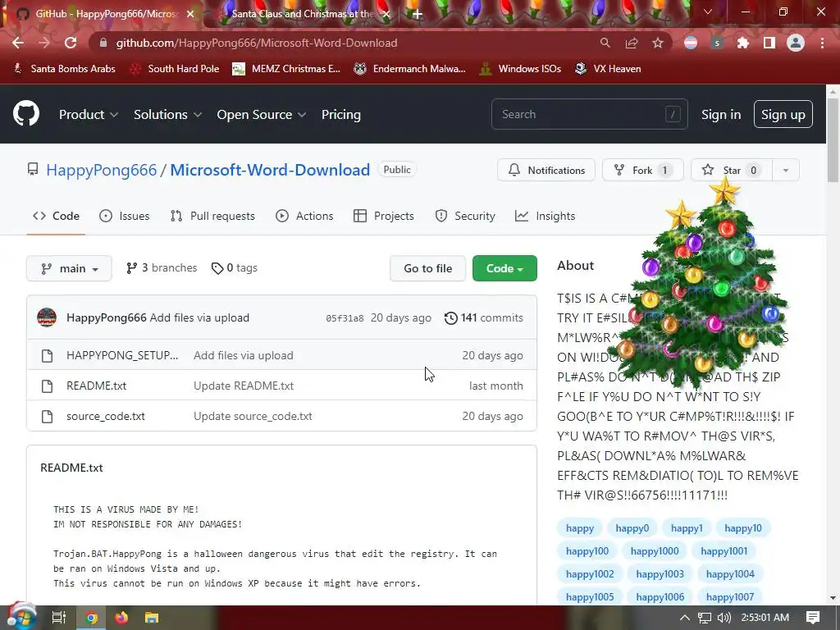Screen dimensions: 840x630
Task: Open the green Code dropdown button
Action: tap(504, 268)
